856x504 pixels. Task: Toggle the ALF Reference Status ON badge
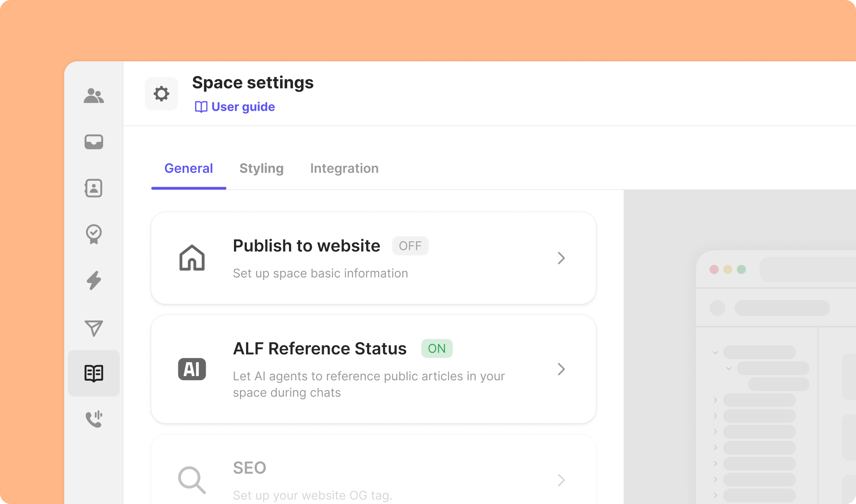point(437,349)
